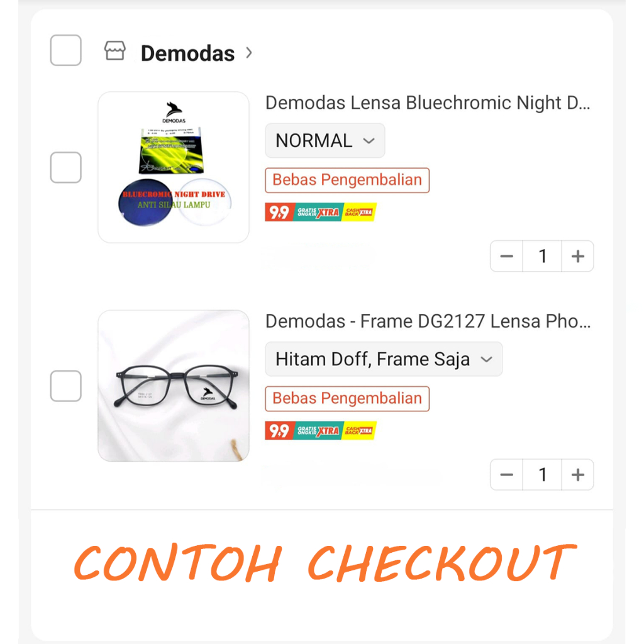Screen dimensions: 644x644
Task: Open Demodas - Frame DG2127 product title
Action: (x=428, y=321)
